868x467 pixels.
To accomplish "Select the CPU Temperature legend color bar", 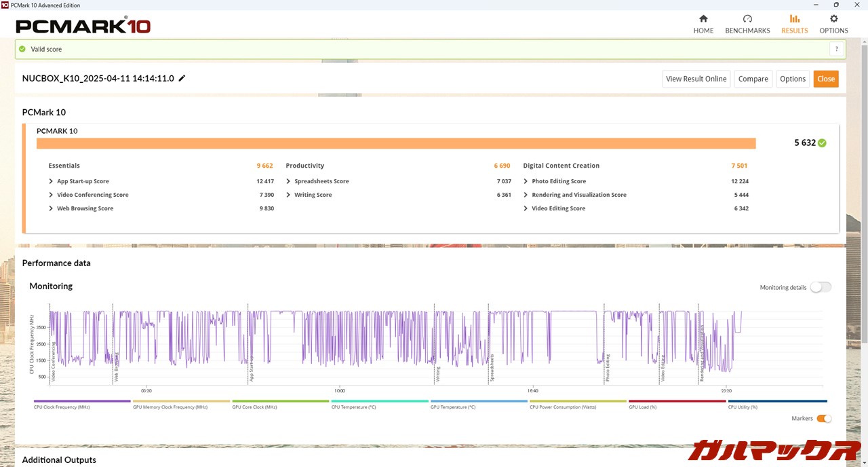I will pos(380,401).
